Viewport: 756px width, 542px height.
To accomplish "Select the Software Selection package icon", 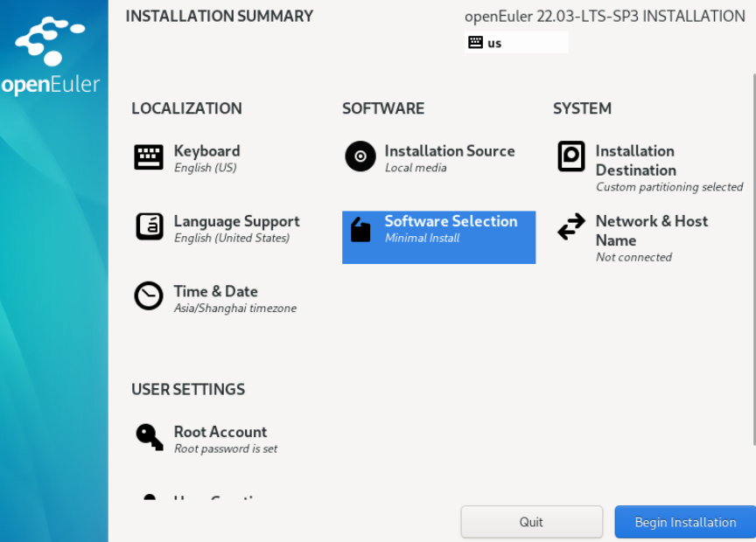I will [360, 229].
